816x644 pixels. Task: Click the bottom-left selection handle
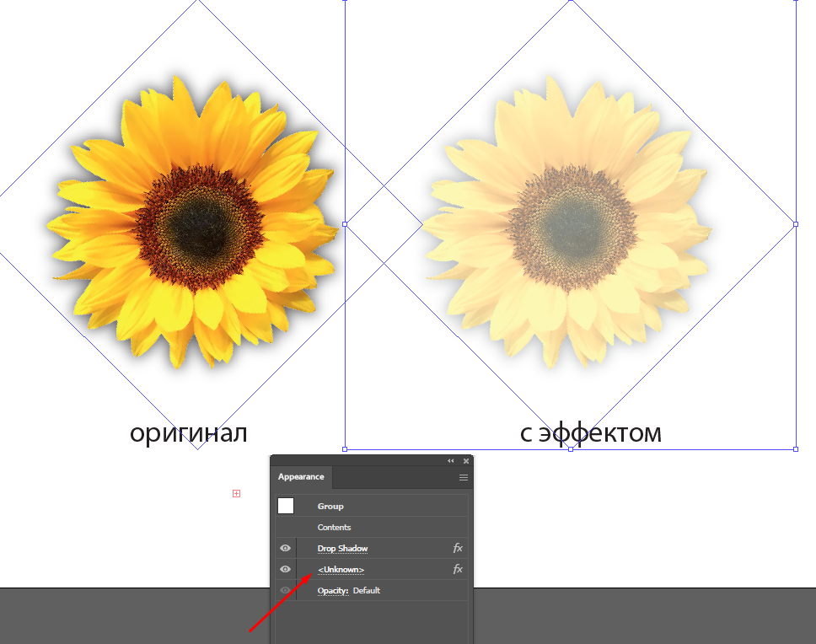click(345, 449)
